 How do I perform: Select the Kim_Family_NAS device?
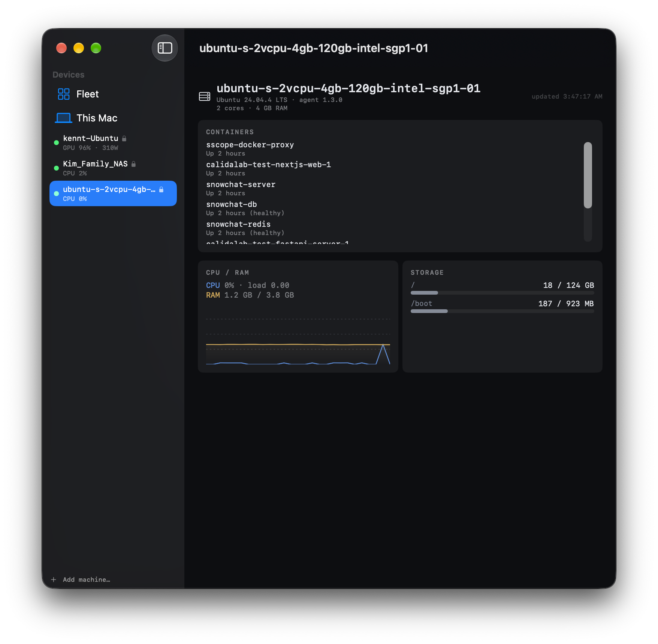[113, 168]
